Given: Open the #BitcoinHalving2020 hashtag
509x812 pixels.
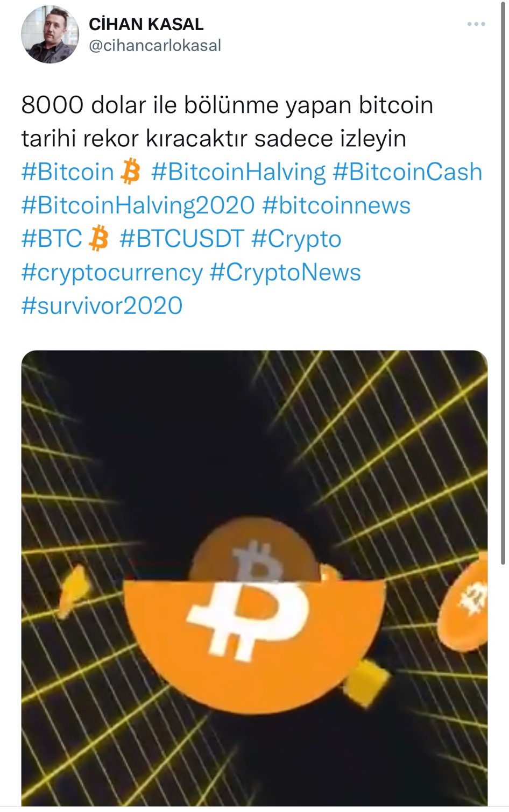Looking at the screenshot, I should coord(138,205).
